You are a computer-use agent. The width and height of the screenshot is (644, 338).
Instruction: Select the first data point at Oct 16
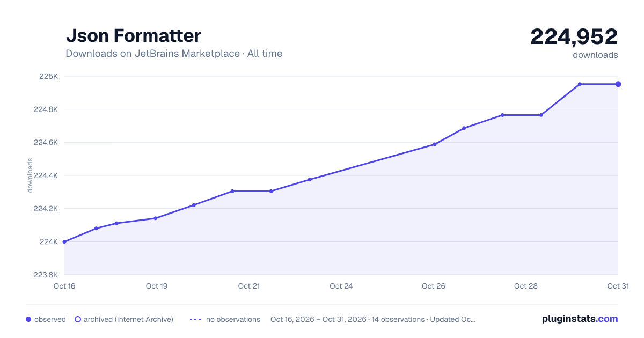(x=64, y=241)
